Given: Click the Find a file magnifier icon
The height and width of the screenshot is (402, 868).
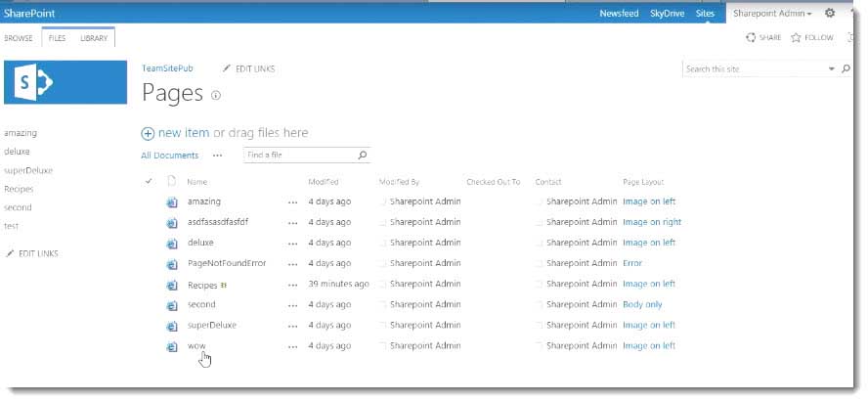Looking at the screenshot, I should tap(362, 156).
